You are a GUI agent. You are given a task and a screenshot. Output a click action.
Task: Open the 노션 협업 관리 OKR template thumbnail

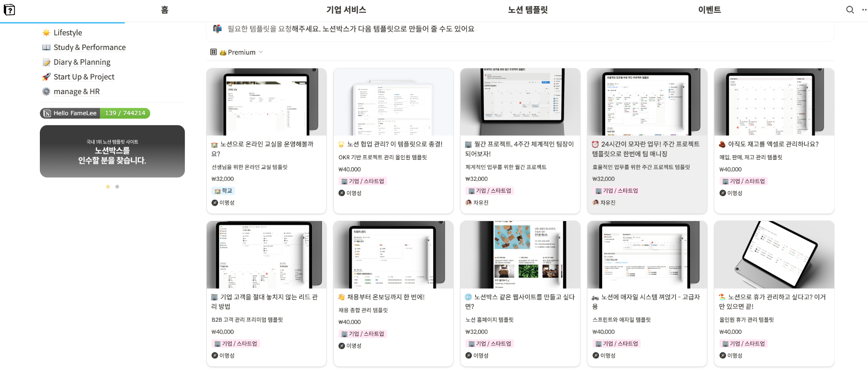pos(393,102)
